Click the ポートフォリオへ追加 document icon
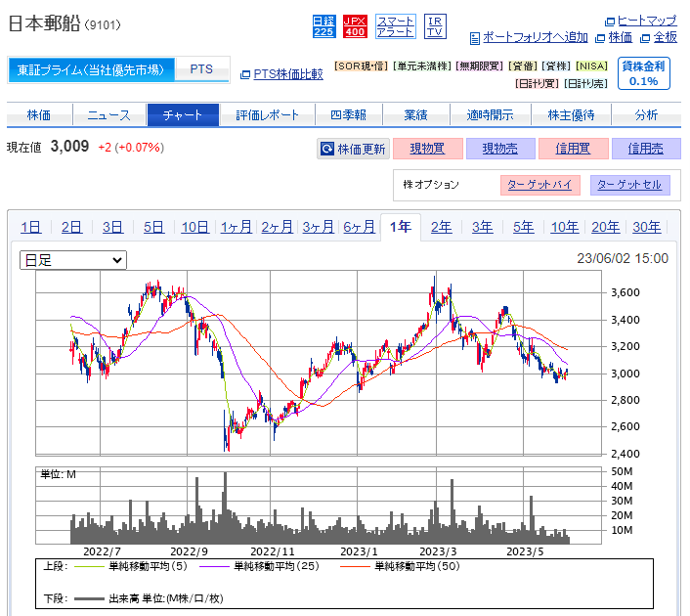 [x=474, y=39]
